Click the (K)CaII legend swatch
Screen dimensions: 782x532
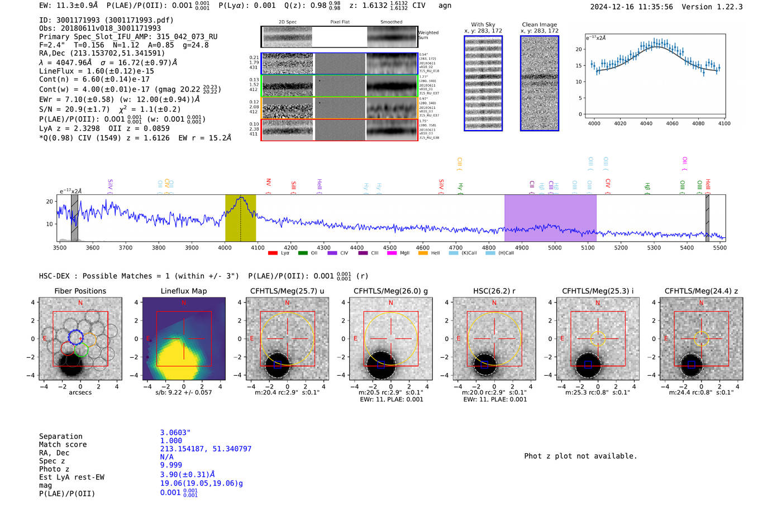(x=454, y=253)
